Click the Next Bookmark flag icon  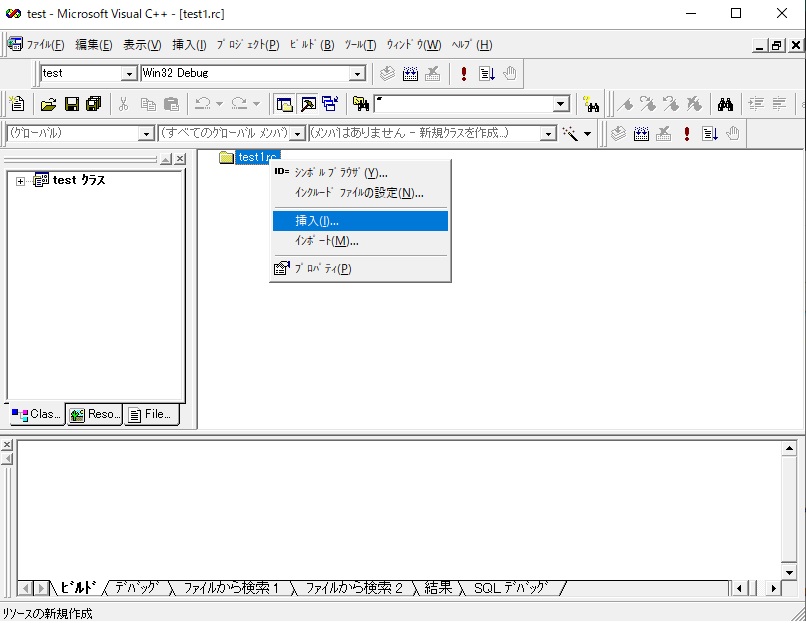pos(648,104)
